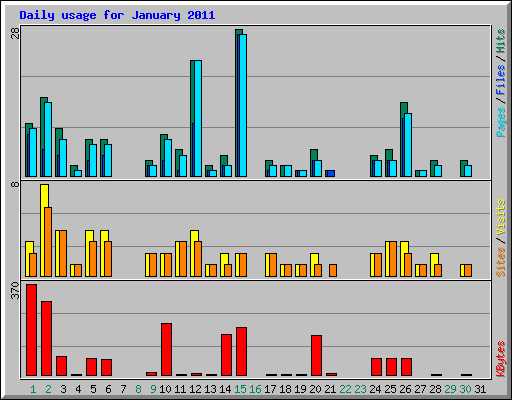Click the 'Visits' legend label

pos(500,217)
